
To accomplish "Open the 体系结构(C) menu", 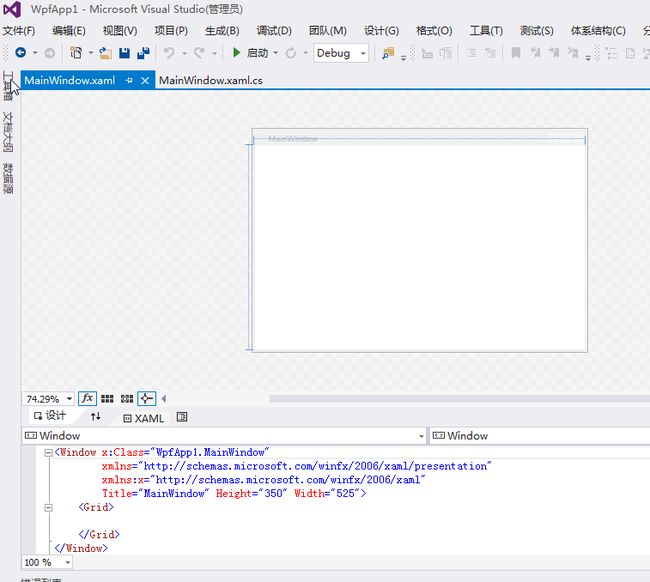I will (598, 31).
